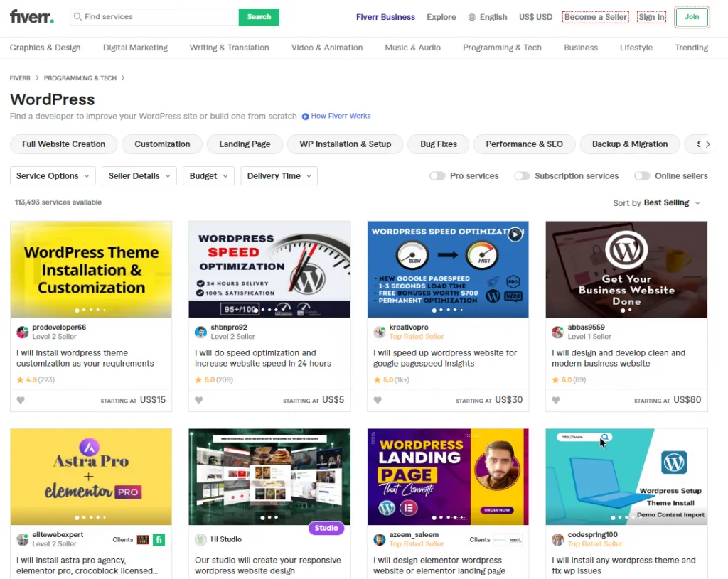Click the globe icon next to English

(x=472, y=17)
